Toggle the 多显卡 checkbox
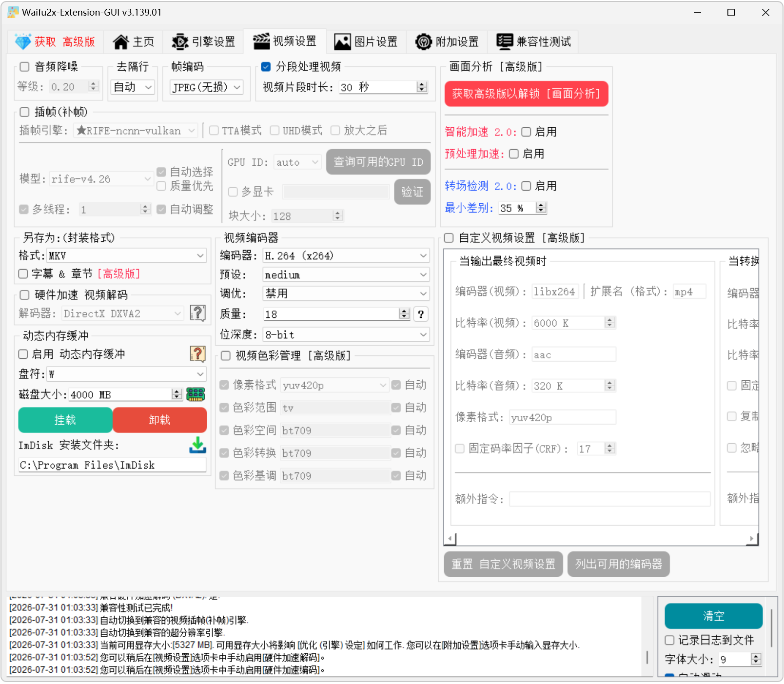Image resolution: width=784 pixels, height=684 pixels. coord(233,192)
